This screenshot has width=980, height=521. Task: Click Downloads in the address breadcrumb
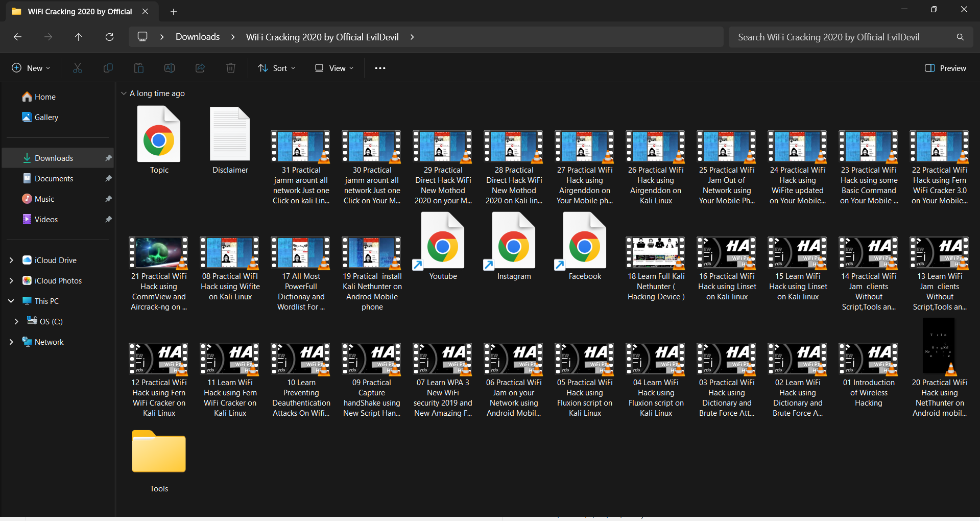pos(198,37)
